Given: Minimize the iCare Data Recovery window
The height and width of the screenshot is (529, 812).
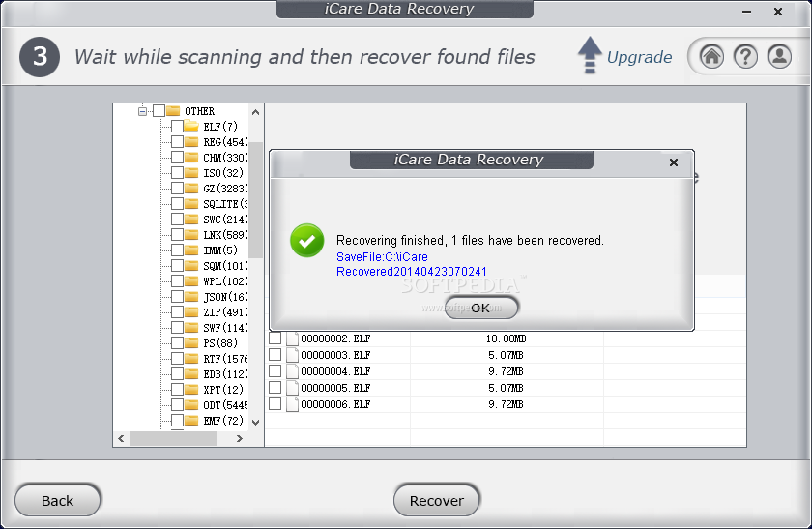Looking at the screenshot, I should [x=746, y=12].
